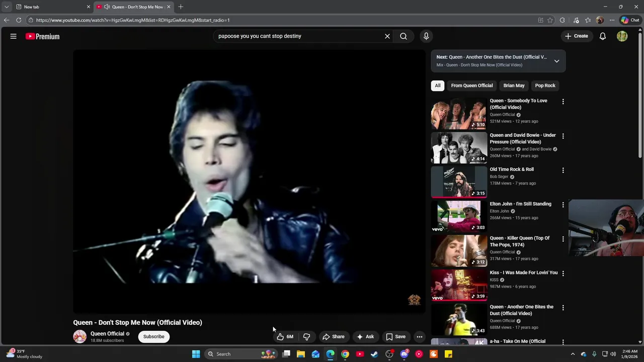Image resolution: width=644 pixels, height=362 pixels.
Task: Click the Windows taskbar Search box
Action: 242,354
